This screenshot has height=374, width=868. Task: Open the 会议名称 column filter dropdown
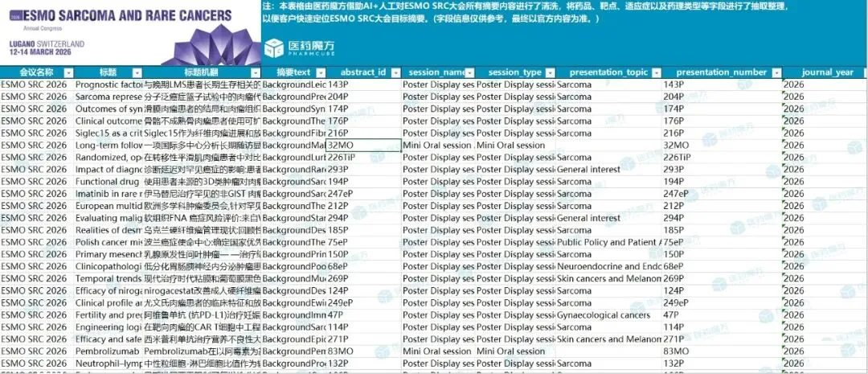(68, 72)
